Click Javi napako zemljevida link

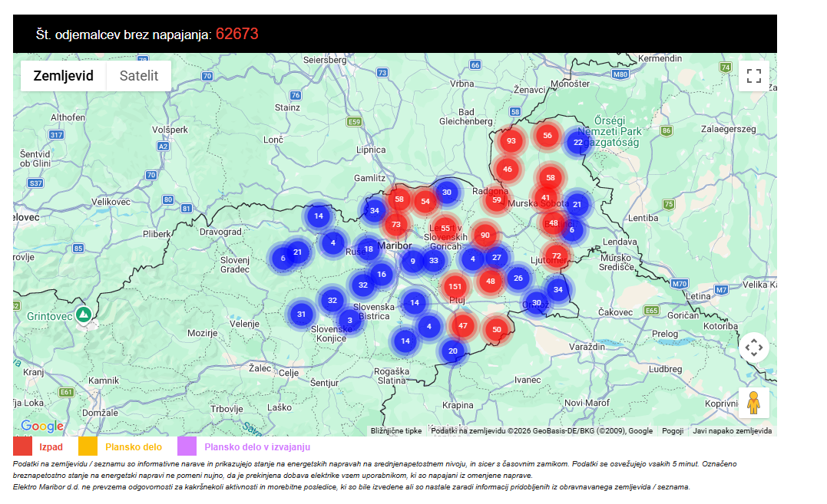pyautogui.click(x=732, y=431)
